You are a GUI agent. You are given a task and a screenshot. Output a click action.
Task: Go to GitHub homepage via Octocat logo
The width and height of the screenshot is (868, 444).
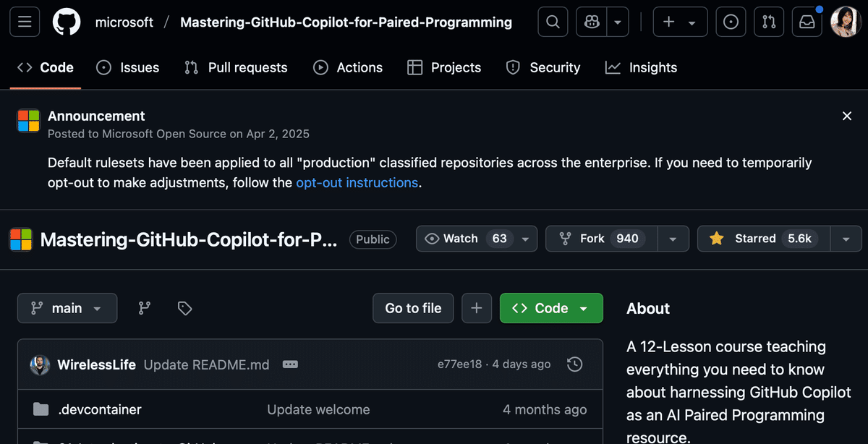point(67,22)
